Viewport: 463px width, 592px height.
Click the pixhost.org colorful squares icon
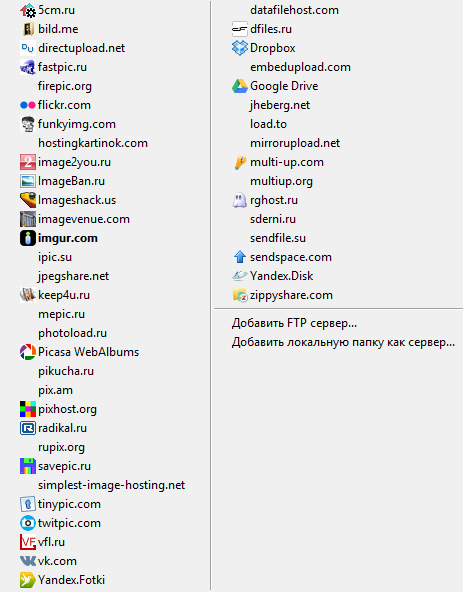coord(28,409)
